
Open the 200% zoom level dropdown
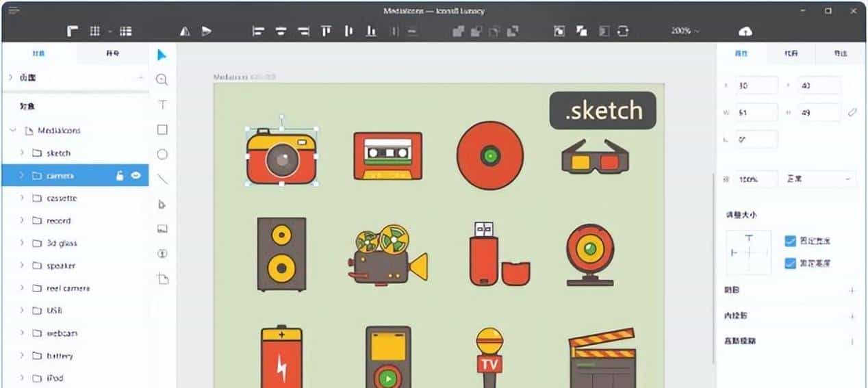click(685, 31)
